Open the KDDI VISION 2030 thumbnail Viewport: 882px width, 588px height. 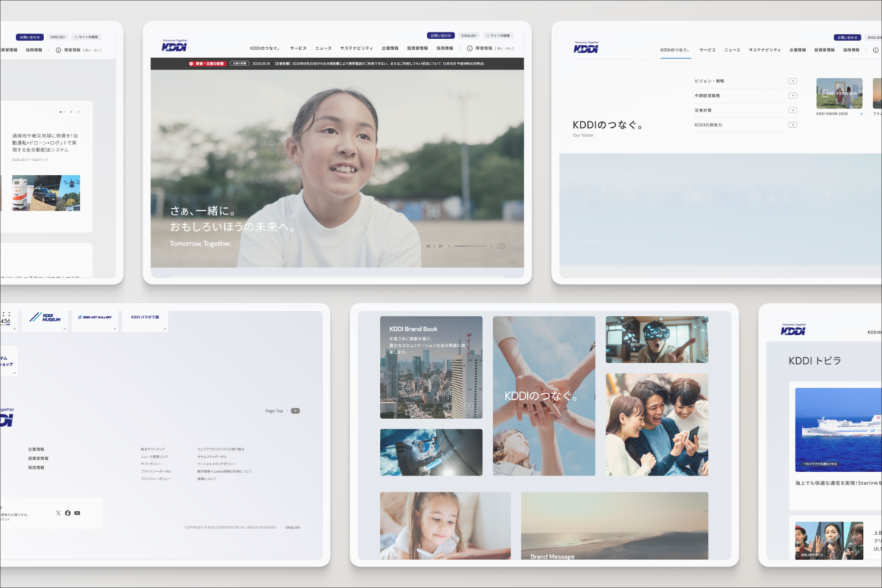[839, 93]
